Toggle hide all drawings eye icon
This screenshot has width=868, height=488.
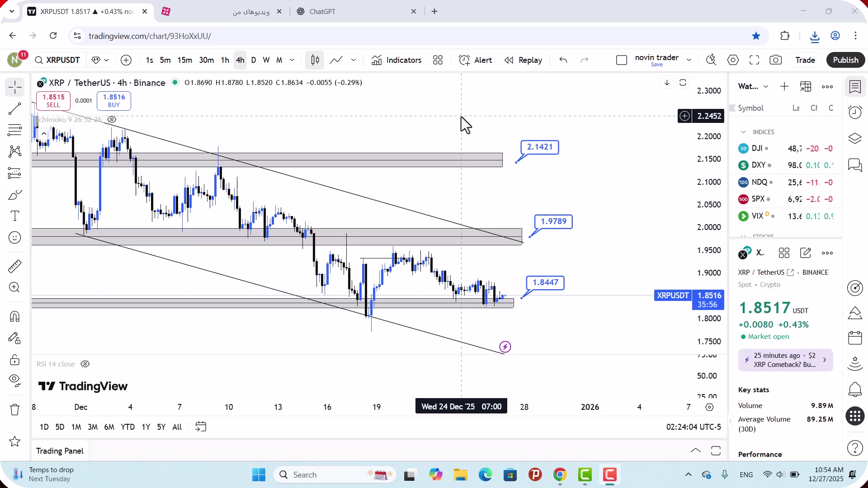[x=14, y=380]
